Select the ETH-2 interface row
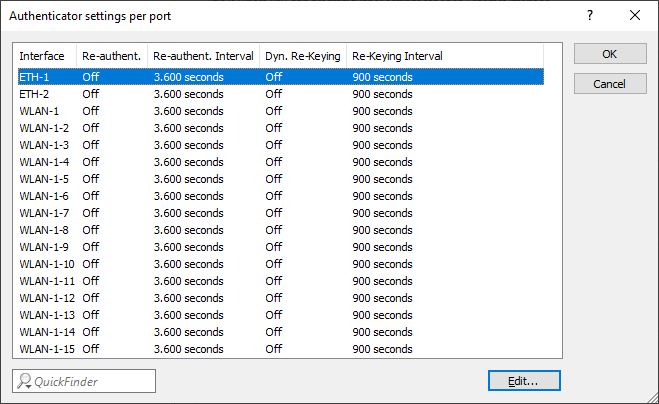 34,94
